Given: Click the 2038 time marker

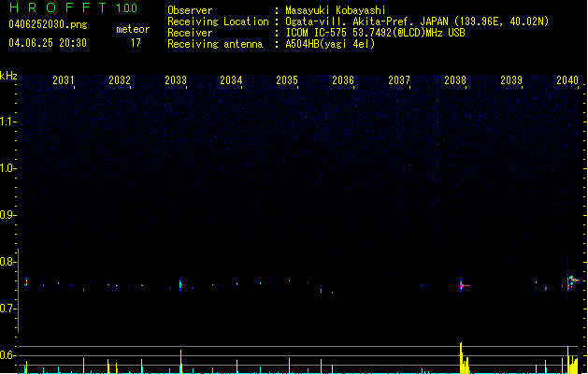Looking at the screenshot, I should [x=455, y=80].
